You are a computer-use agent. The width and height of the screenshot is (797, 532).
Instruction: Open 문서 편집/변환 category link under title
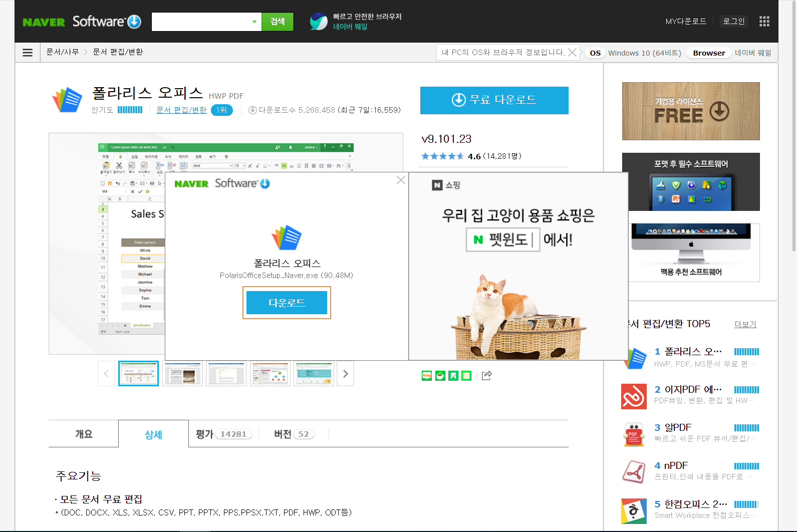pyautogui.click(x=181, y=110)
